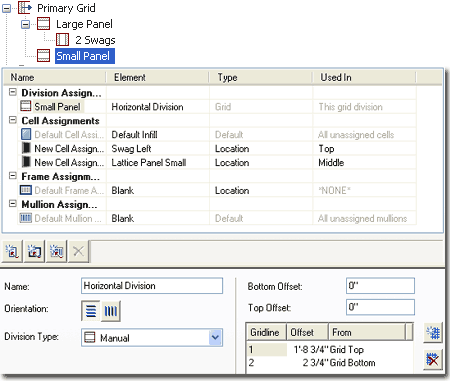Select the Default Cell Assignment row name

(x=69, y=135)
